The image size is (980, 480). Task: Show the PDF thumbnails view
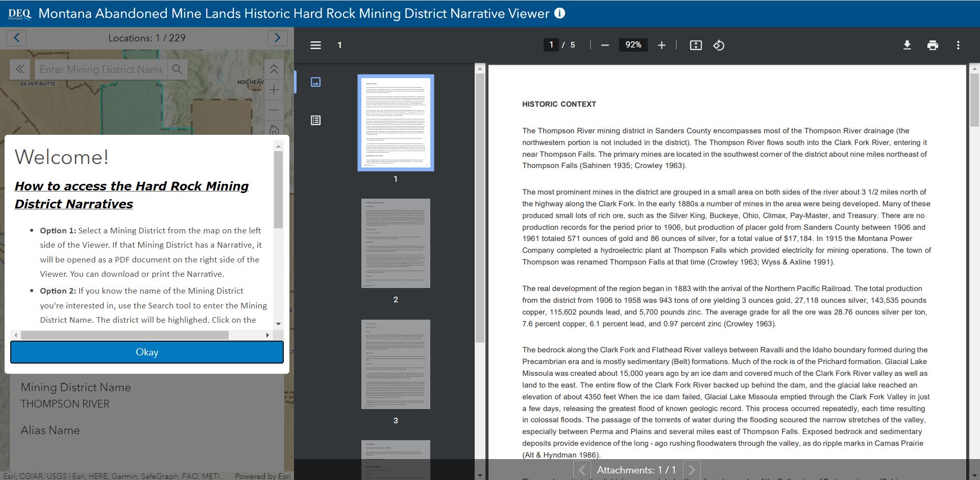tap(315, 82)
